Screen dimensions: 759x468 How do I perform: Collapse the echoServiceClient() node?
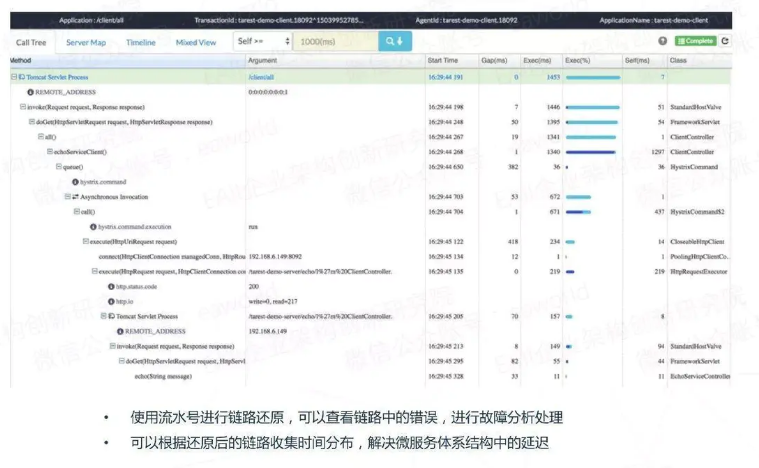(49, 151)
